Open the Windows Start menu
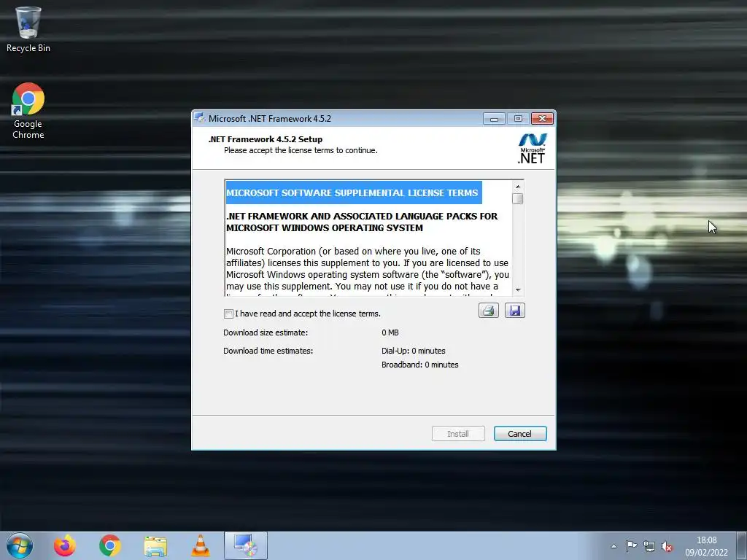This screenshot has width=747, height=560. [20, 545]
